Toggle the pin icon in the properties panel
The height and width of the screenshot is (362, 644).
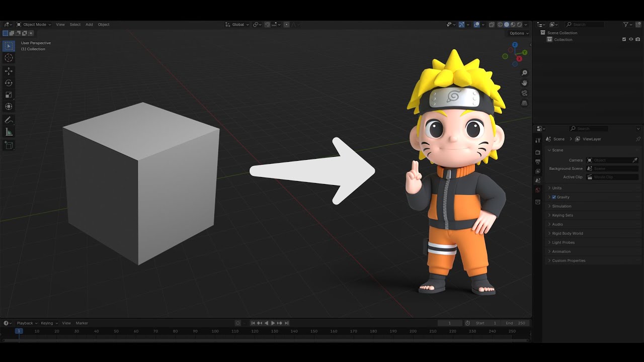pos(638,139)
